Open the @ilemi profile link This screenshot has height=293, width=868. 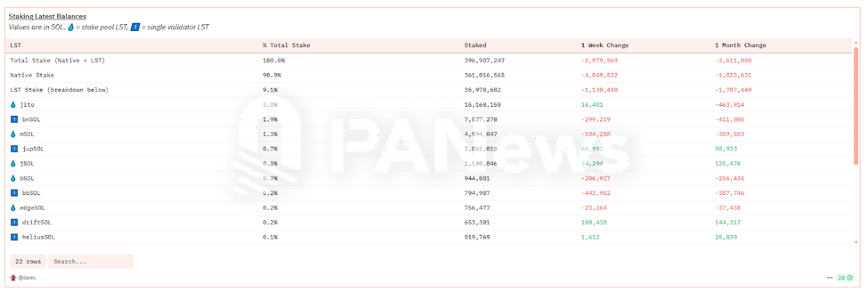pos(27,278)
